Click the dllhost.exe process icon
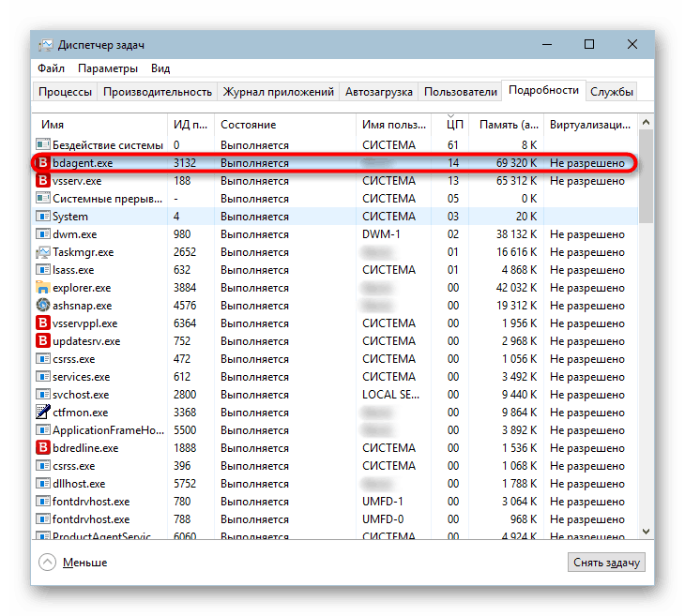Viewport: 685px width, 616px height. pyautogui.click(x=43, y=484)
